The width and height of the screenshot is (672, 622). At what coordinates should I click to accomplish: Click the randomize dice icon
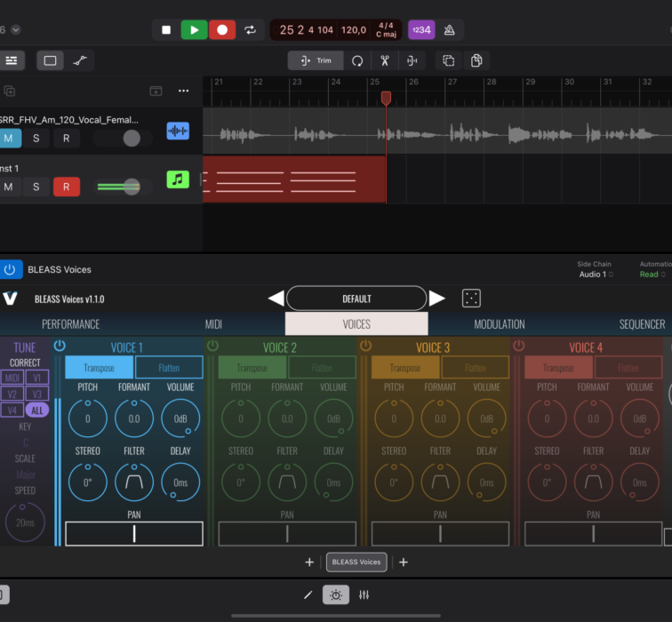(x=471, y=299)
